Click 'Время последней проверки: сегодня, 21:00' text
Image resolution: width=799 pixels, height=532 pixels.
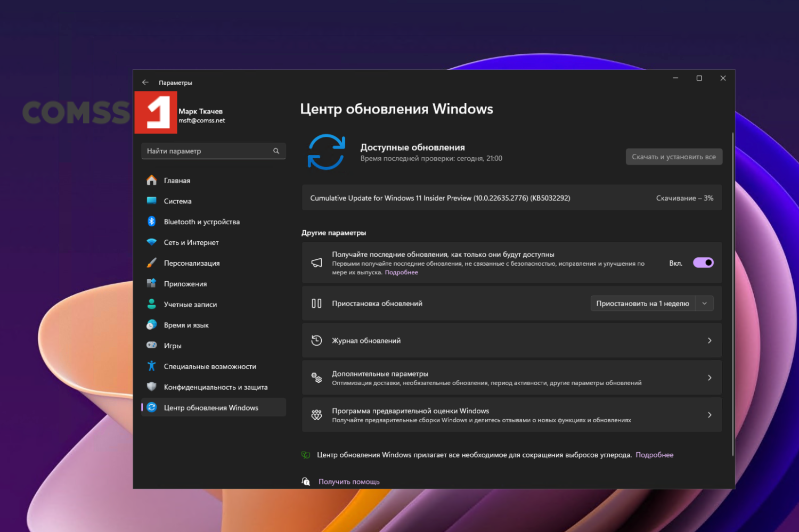431,159
